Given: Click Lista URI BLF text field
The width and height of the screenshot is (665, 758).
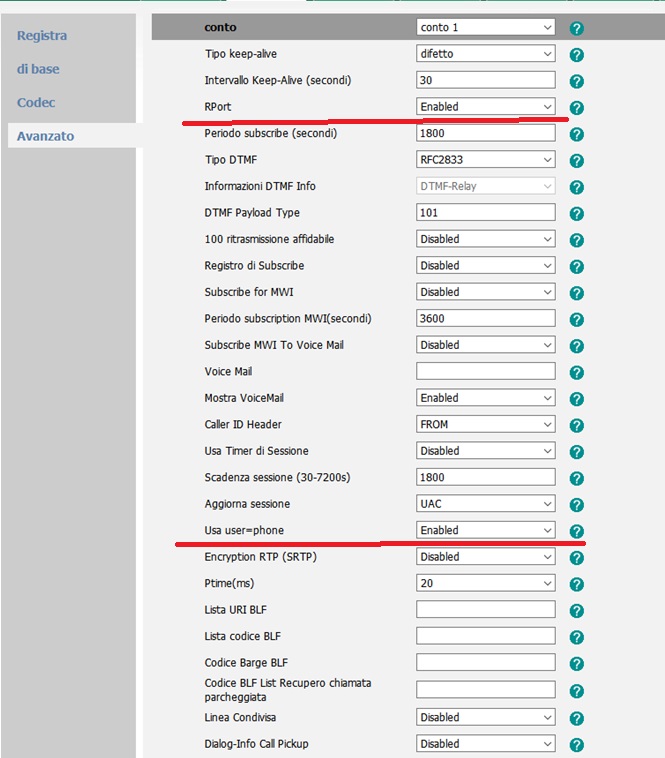Looking at the screenshot, I should click(486, 610).
